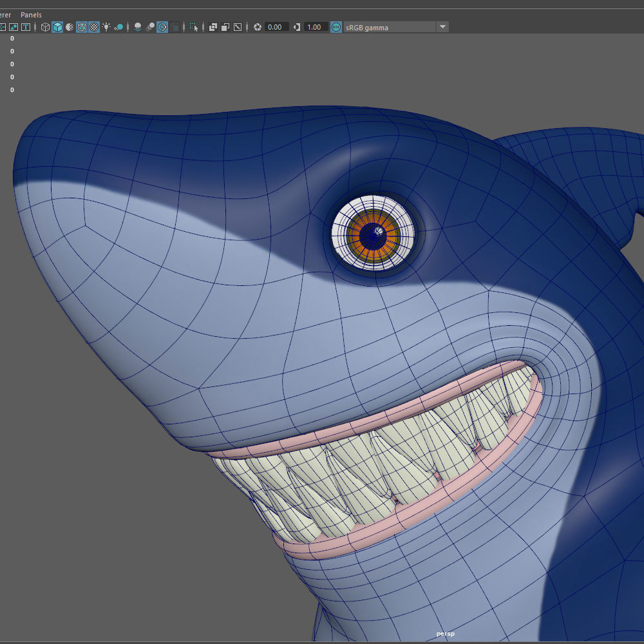The width and height of the screenshot is (644, 644).
Task: Toggle wireframe on shaded
Action: (82, 27)
